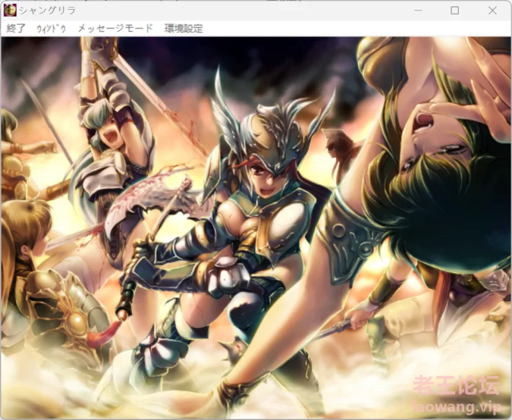The height and width of the screenshot is (420, 512).
Task: Open the ｳｨﾝﾄﾞｳ menu
Action: click(x=51, y=28)
